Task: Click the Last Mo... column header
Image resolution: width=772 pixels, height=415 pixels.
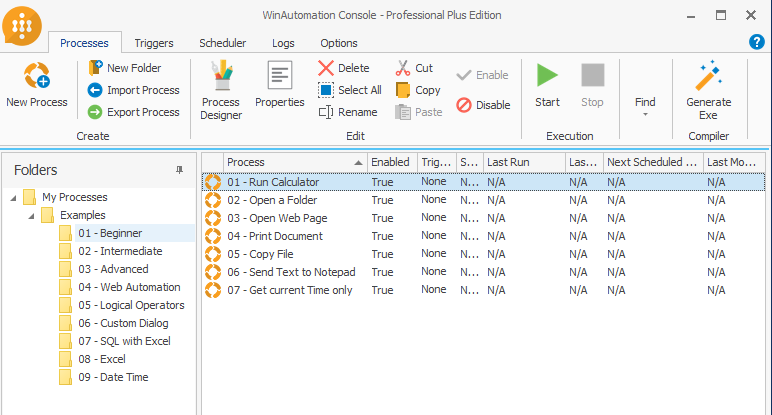Action: pyautogui.click(x=734, y=162)
